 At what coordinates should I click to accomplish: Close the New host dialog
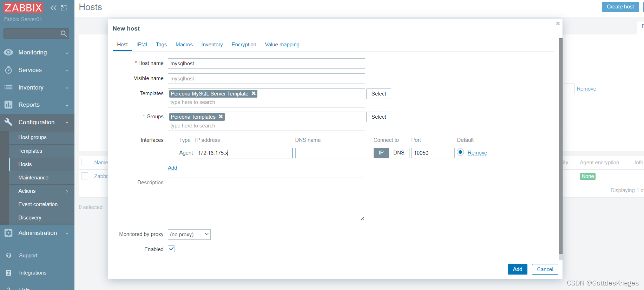pos(558,24)
